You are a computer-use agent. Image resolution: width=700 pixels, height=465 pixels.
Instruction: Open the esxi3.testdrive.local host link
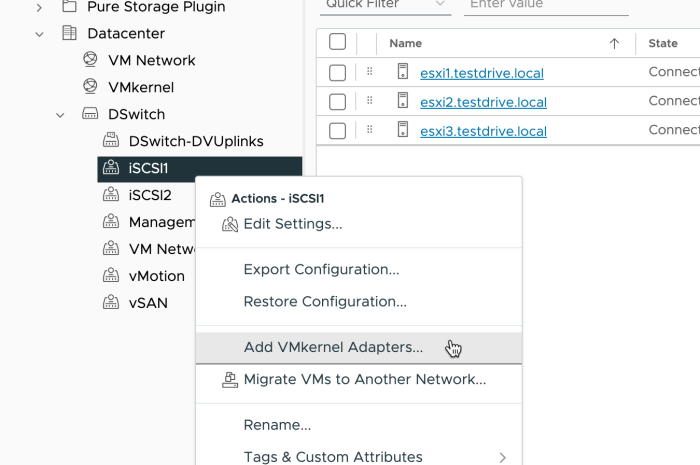click(x=483, y=131)
